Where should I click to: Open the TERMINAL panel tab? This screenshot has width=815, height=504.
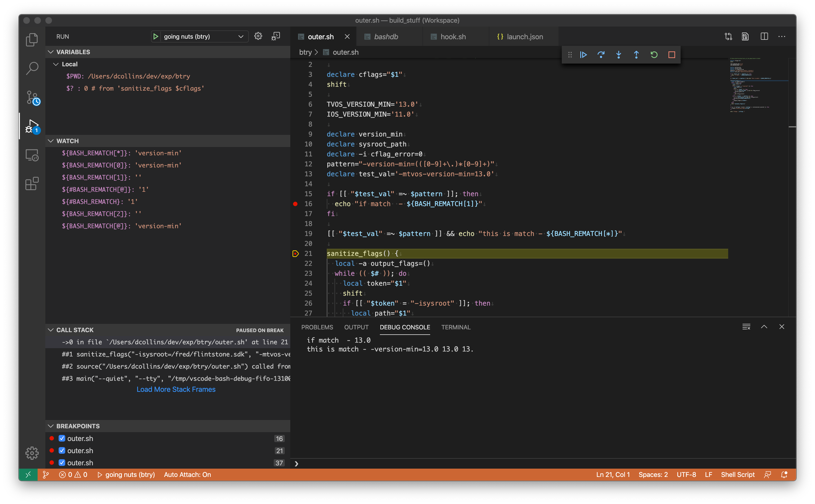[456, 327]
